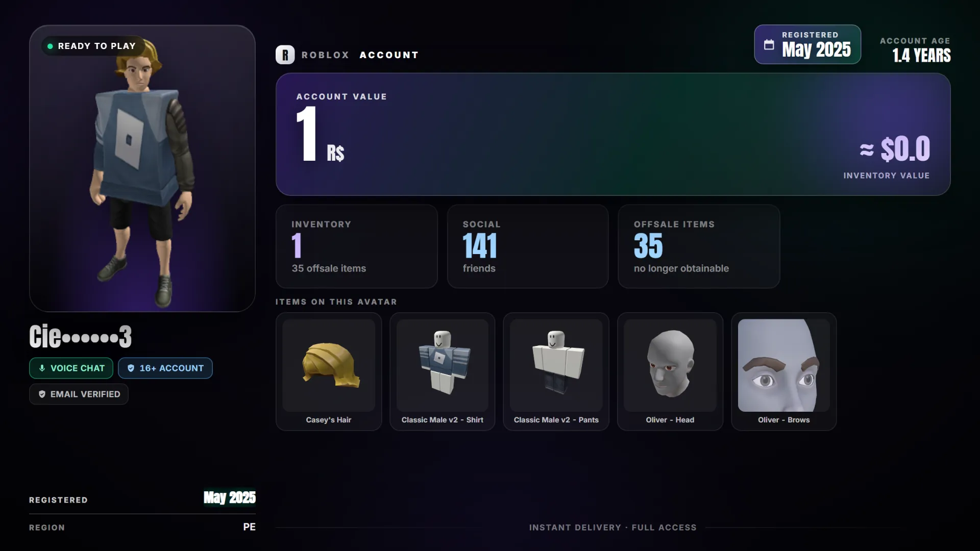Click the green Ready to Play status dot
The height and width of the screenshot is (551, 980).
50,46
